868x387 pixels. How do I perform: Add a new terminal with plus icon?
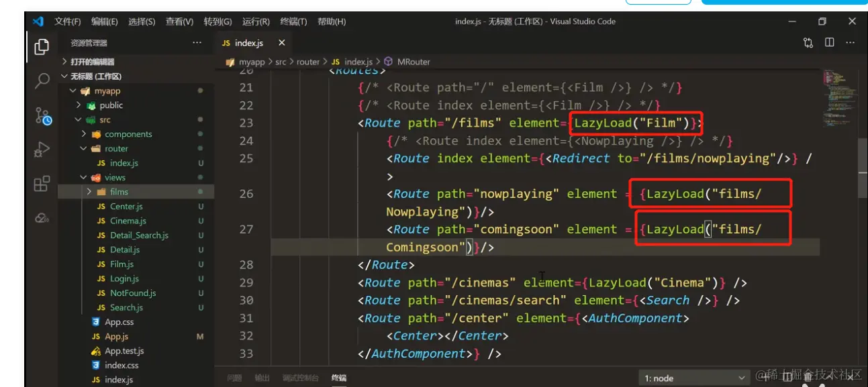[765, 378]
